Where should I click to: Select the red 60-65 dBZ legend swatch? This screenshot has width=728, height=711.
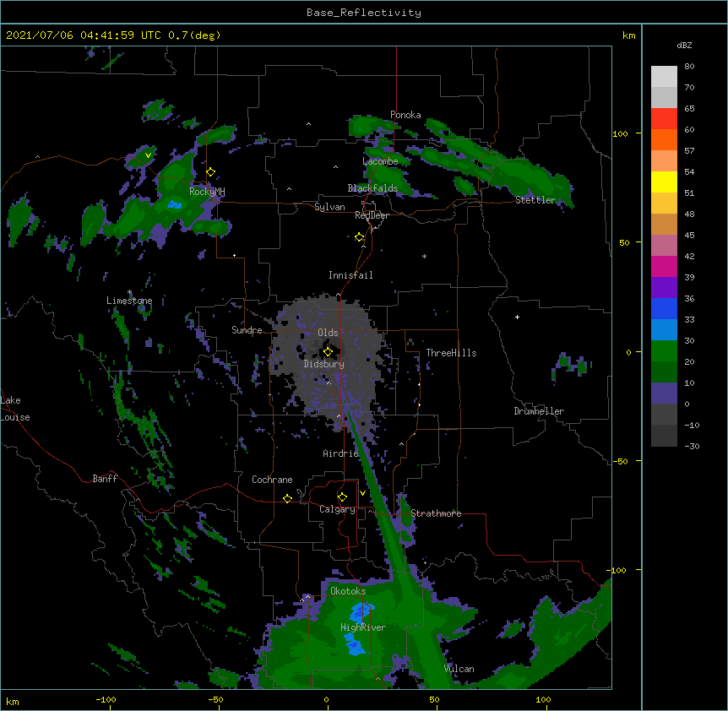664,119
